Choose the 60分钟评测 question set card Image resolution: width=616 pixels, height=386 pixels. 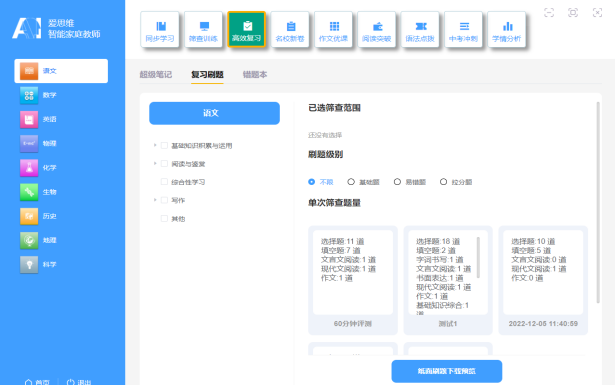point(353,280)
